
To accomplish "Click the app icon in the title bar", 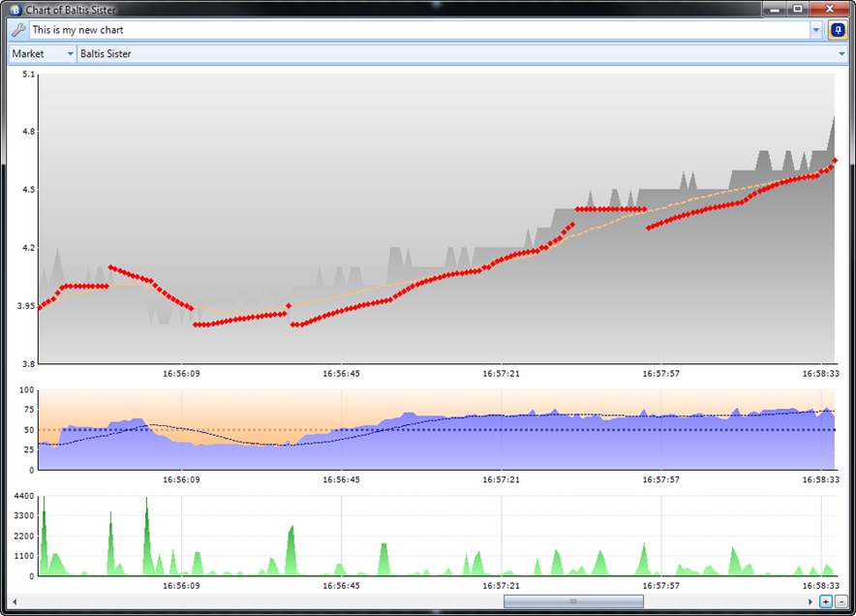I will pyautogui.click(x=15, y=10).
